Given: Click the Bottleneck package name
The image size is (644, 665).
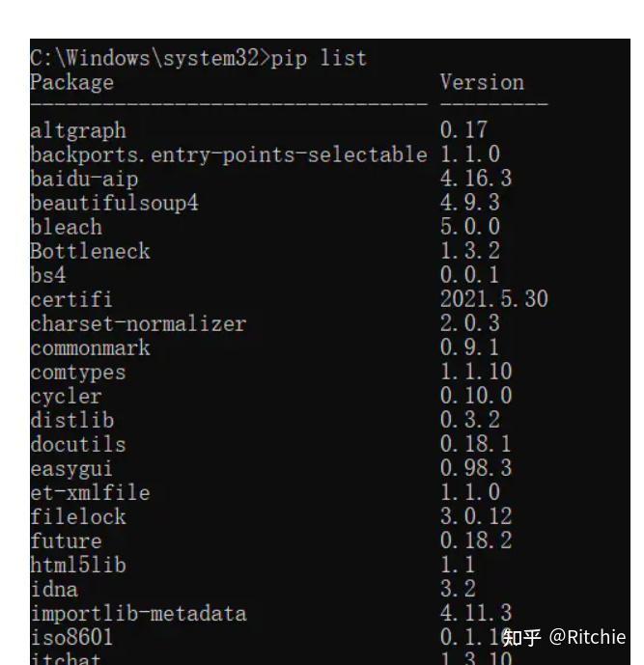Looking at the screenshot, I should coord(90,251).
